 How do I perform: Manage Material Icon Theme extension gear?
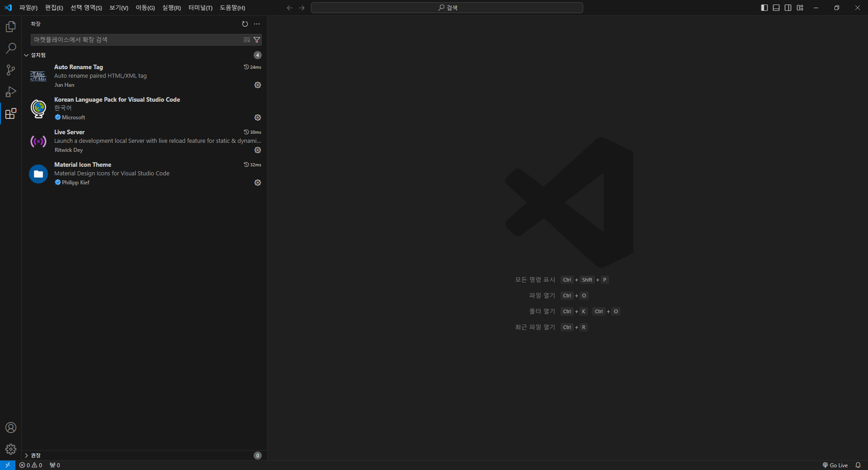[x=258, y=183]
